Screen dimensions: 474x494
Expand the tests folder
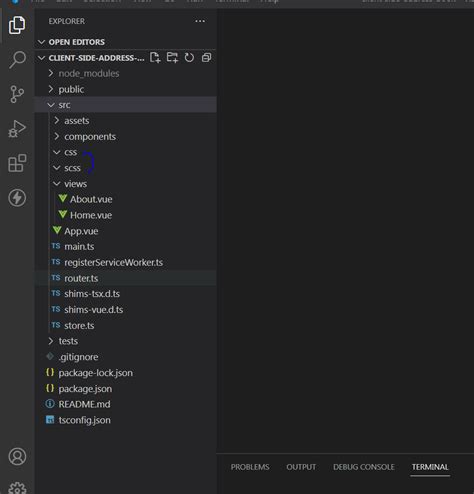(51, 341)
